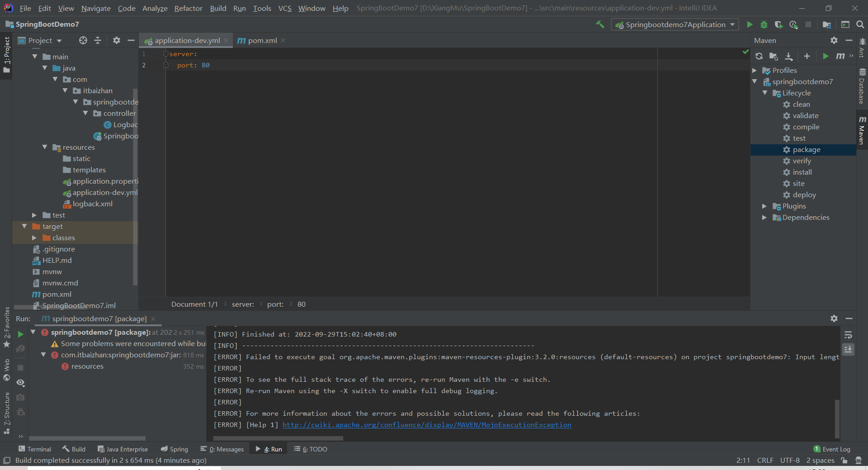Toggle Web tool window stripe button
This screenshot has width=868, height=470.
6,370
